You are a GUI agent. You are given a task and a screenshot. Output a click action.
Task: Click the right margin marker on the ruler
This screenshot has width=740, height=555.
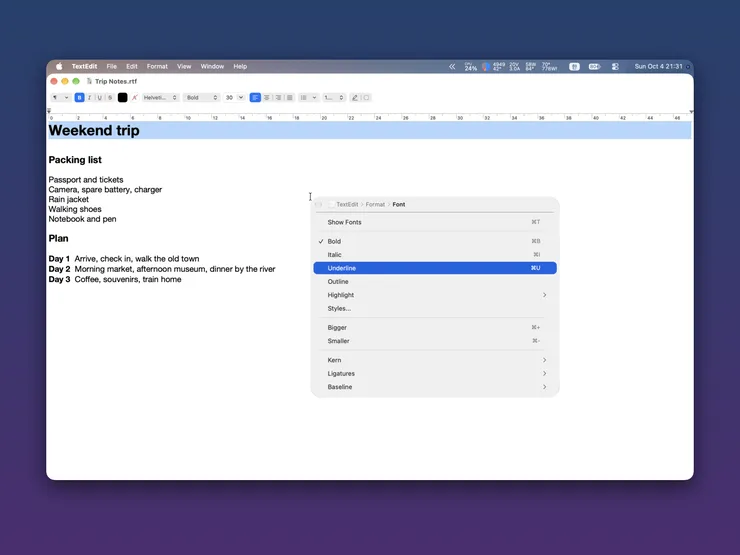[691, 112]
